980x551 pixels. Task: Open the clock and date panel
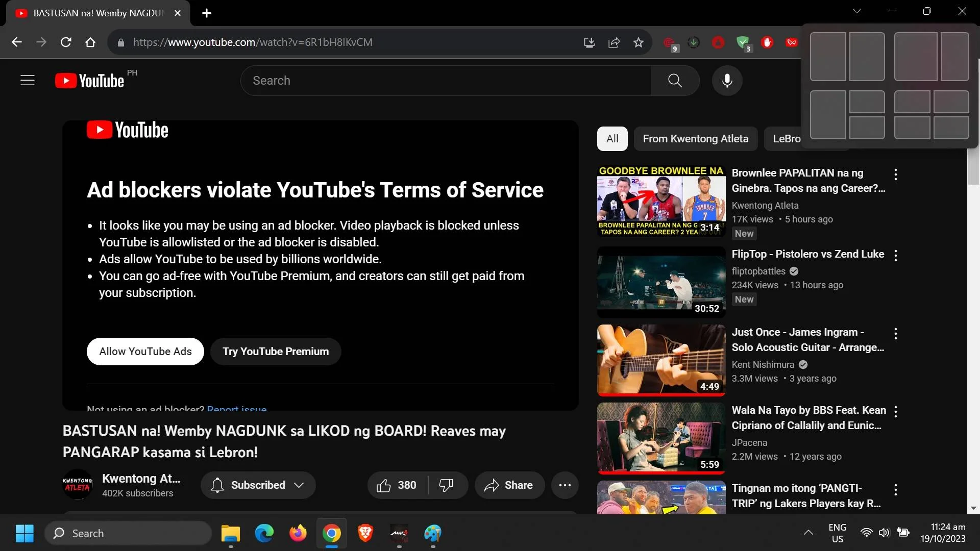coord(943,533)
